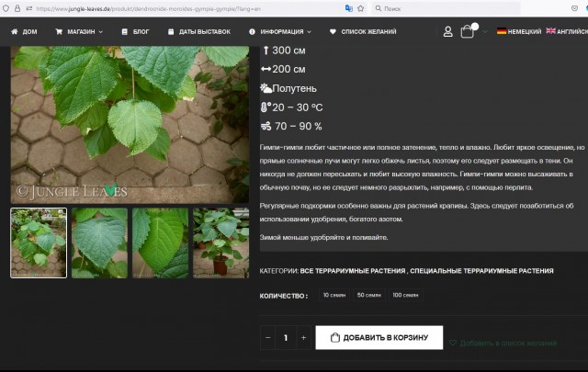
Task: Click the German flag icon
Action: (502, 31)
